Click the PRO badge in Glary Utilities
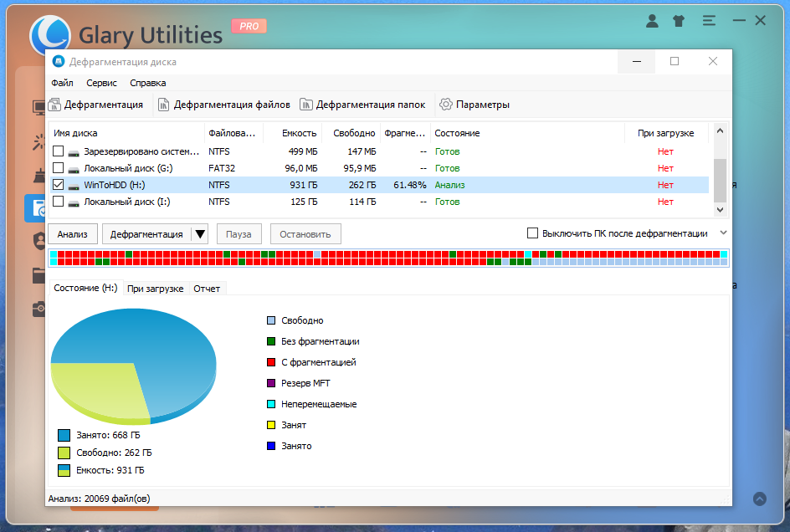 click(x=249, y=26)
